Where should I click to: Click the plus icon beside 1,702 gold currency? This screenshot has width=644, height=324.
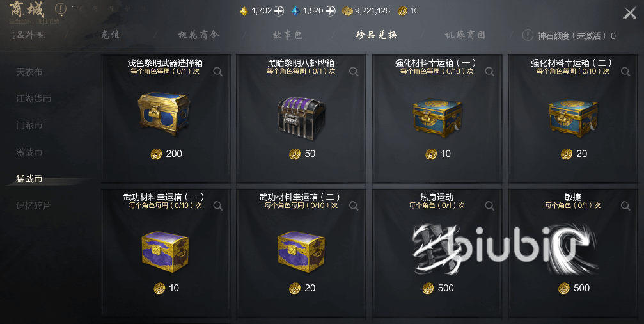point(279,11)
